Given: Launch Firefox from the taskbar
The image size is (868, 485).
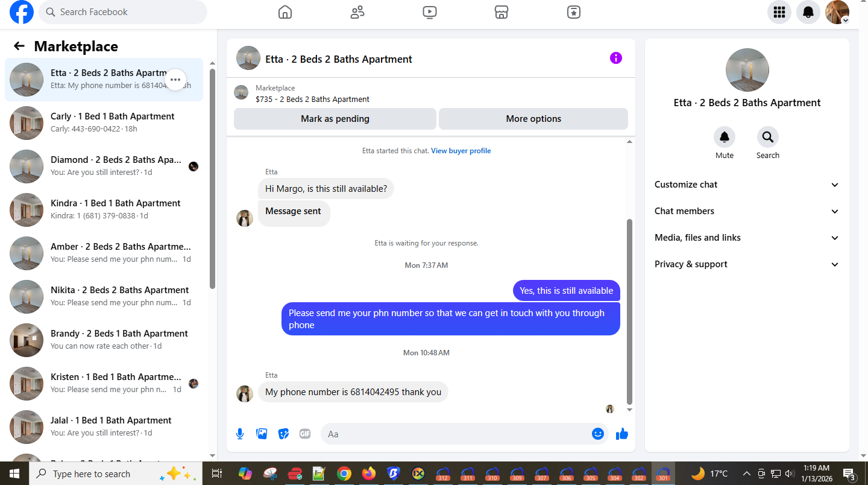Looking at the screenshot, I should coord(368,474).
